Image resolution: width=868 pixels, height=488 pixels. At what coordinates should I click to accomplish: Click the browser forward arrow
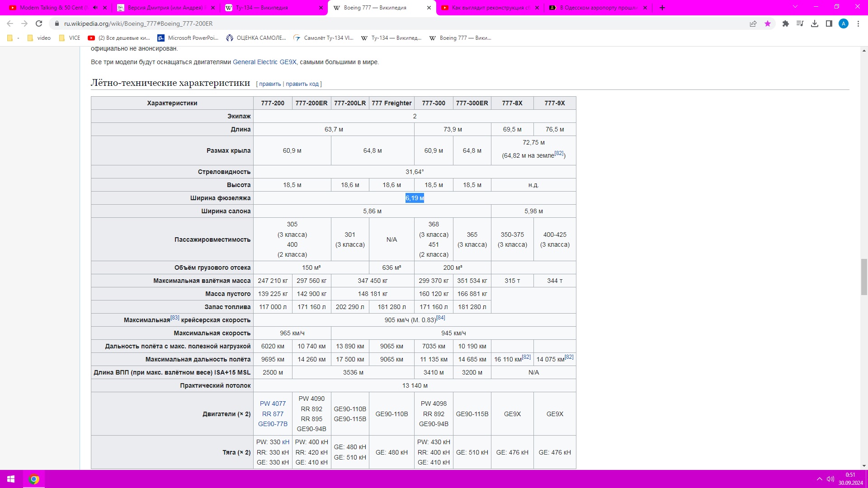pos(24,23)
